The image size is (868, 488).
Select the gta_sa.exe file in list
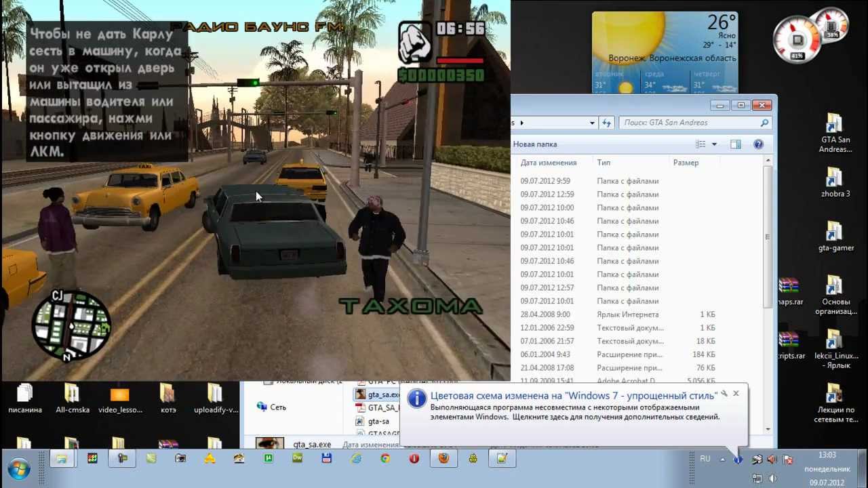pos(377,394)
